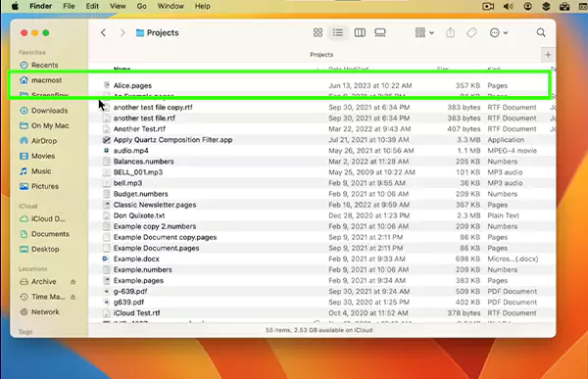Screen dimensions: 588x379
Task: Open Recents in the sidebar
Action: point(39,66)
